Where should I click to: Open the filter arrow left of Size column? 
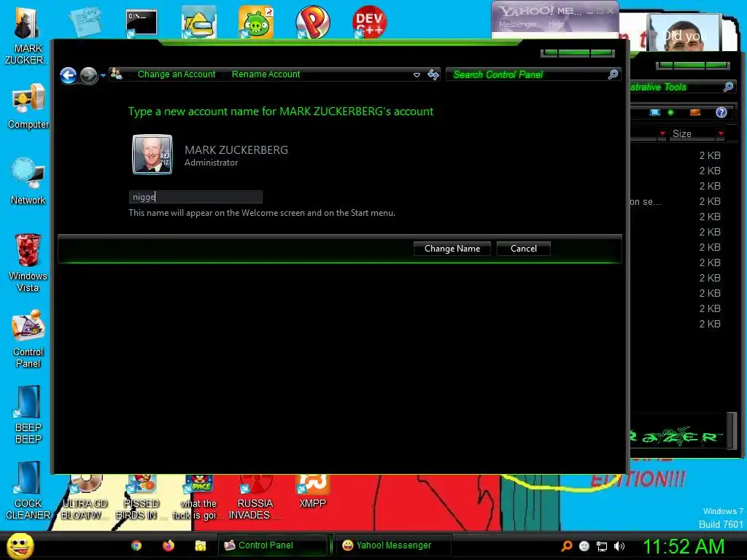pyautogui.click(x=662, y=134)
